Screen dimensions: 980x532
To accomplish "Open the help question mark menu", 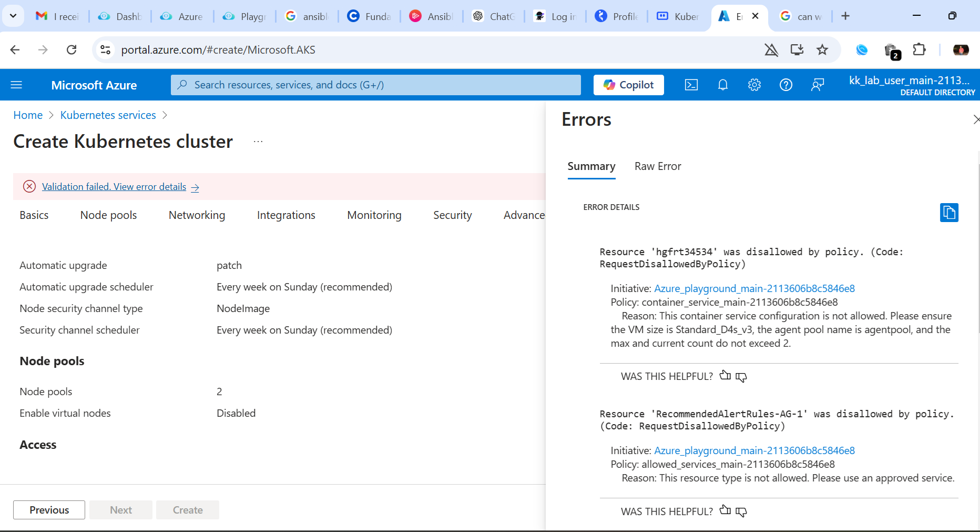I will pyautogui.click(x=786, y=85).
